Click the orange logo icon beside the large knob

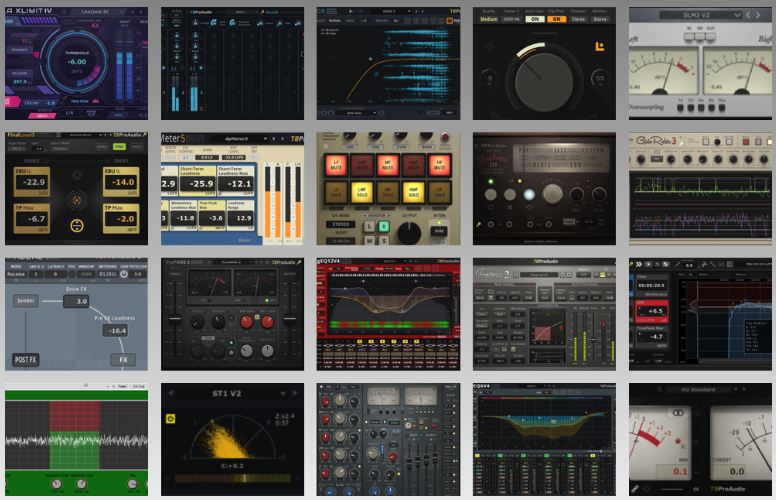pyautogui.click(x=599, y=46)
